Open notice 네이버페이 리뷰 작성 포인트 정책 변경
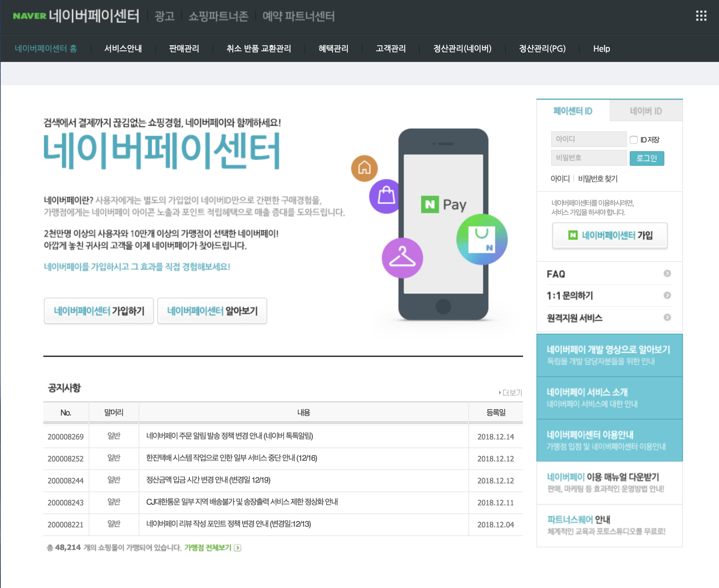This screenshot has width=719, height=588. coord(229,524)
